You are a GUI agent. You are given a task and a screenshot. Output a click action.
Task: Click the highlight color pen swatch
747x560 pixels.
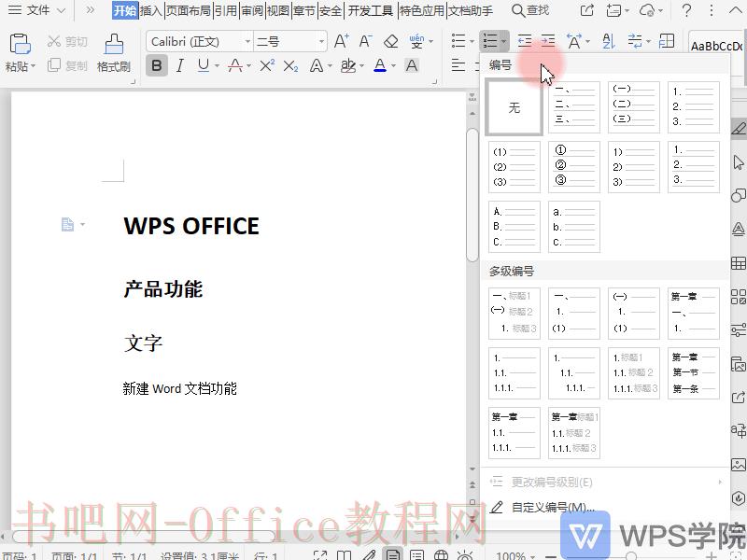pos(348,65)
